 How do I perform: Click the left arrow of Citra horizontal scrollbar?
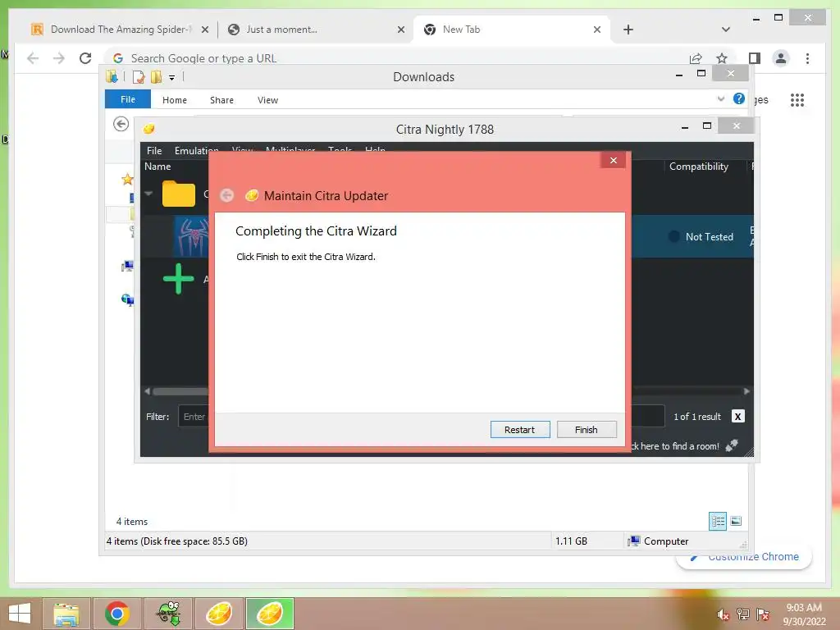(x=148, y=391)
